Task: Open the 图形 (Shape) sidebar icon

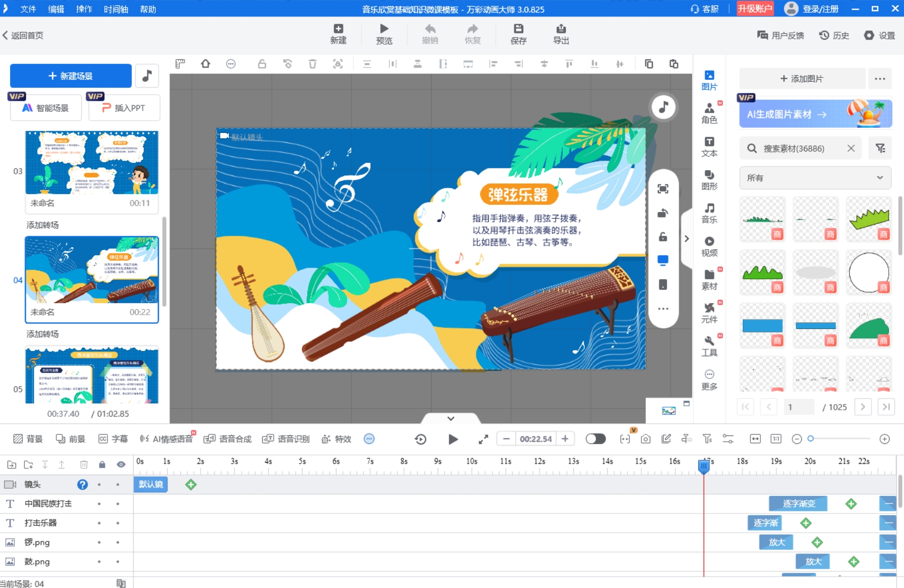Action: pyautogui.click(x=709, y=180)
